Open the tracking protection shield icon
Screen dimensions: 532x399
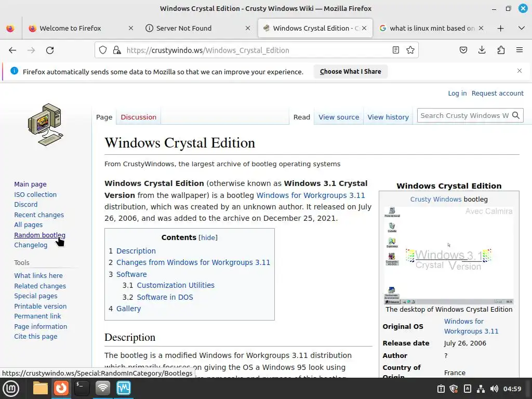pos(103,50)
